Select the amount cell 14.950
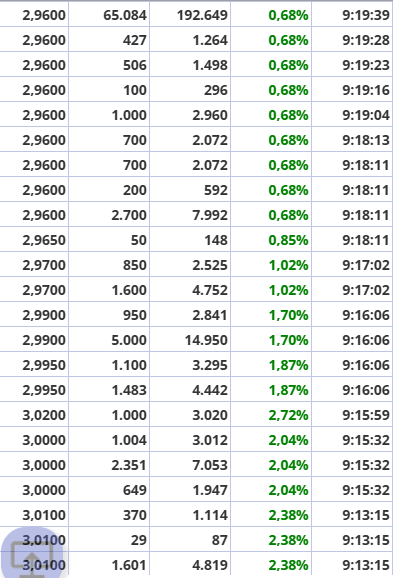This screenshot has width=393, height=578. coord(190,340)
